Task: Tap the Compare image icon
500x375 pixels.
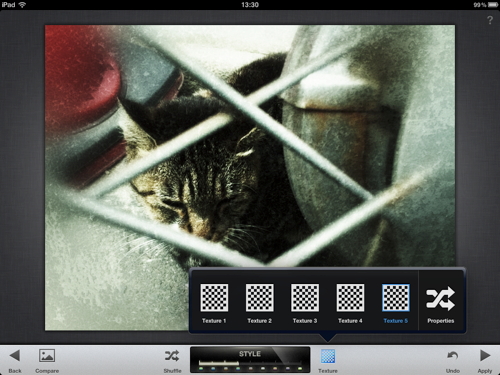Action: (47, 356)
